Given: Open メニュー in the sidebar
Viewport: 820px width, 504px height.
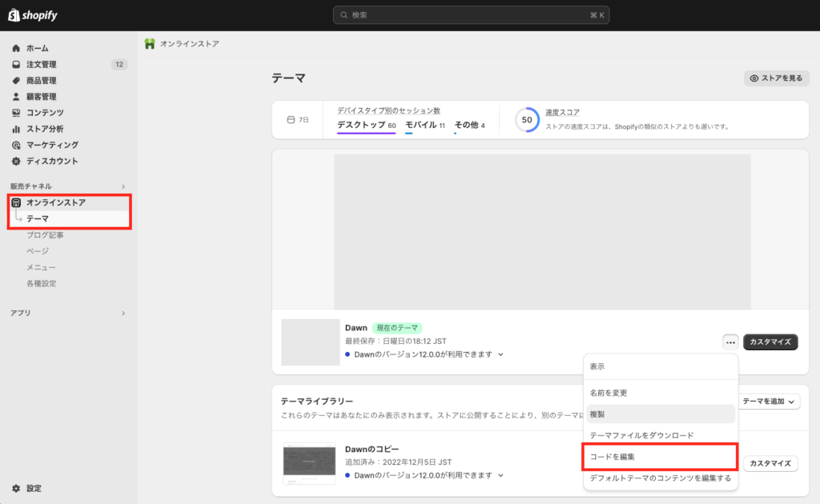Looking at the screenshot, I should pos(42,267).
